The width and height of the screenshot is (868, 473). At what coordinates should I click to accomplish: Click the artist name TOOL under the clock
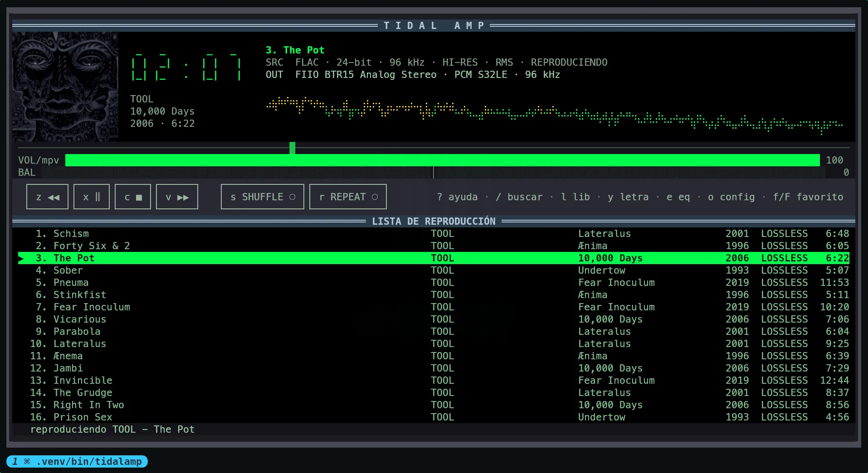pyautogui.click(x=141, y=99)
